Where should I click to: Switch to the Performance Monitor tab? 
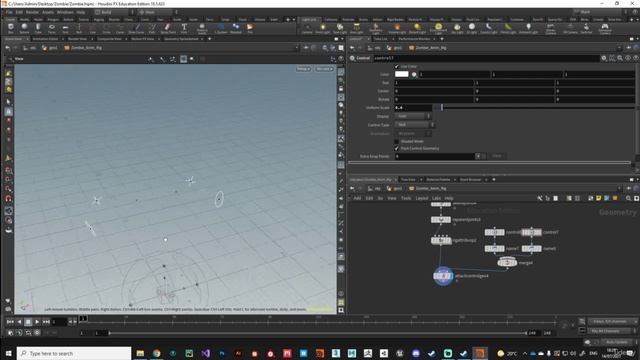[414, 39]
